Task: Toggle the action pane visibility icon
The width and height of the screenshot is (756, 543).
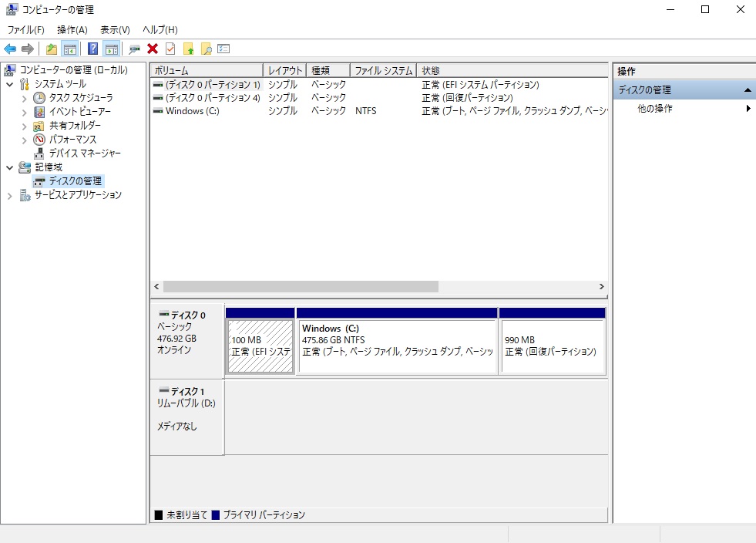Action: pos(110,48)
